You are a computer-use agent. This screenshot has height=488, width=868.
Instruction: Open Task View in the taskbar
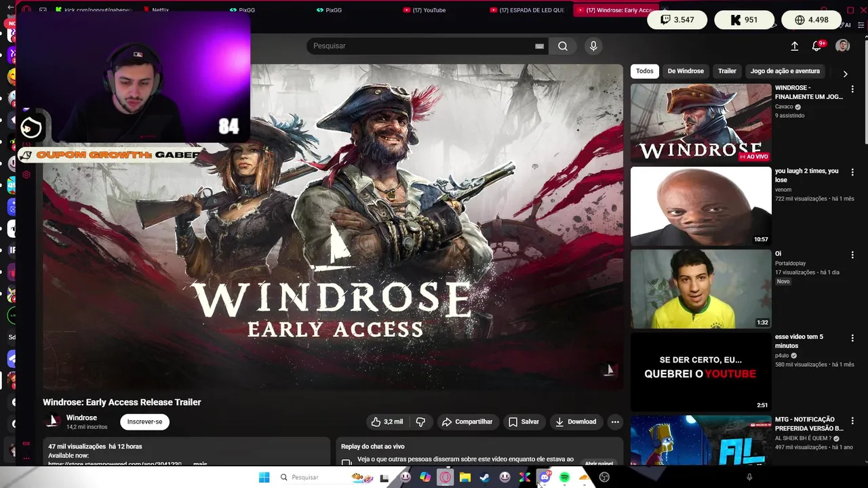pyautogui.click(x=384, y=477)
